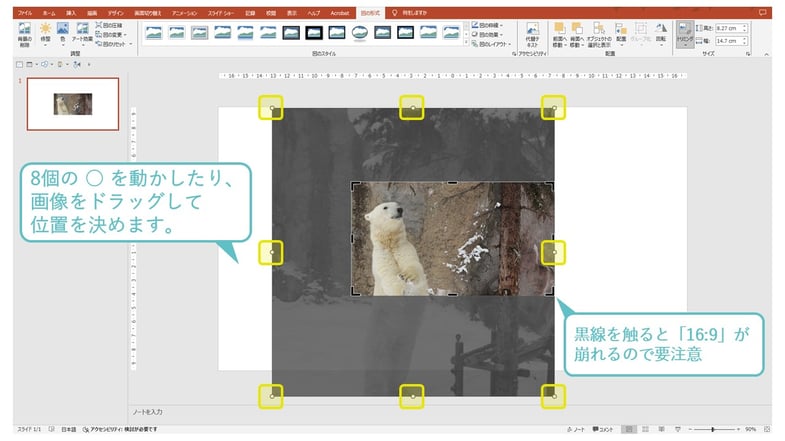Fit slide to current window icon

coord(767,429)
